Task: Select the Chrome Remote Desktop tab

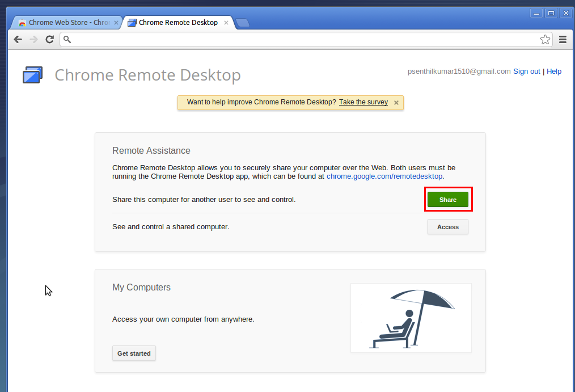Action: click(178, 23)
